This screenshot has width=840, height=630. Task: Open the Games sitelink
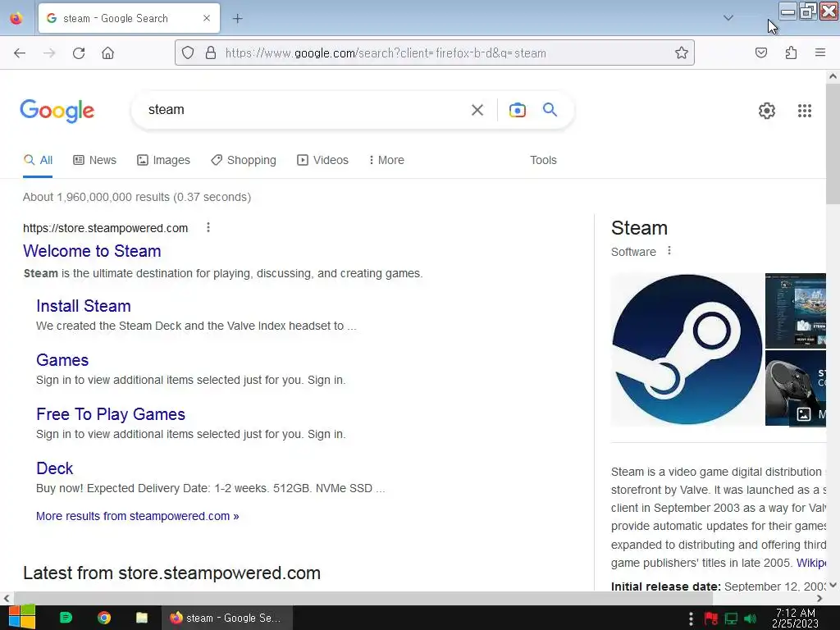click(x=62, y=360)
